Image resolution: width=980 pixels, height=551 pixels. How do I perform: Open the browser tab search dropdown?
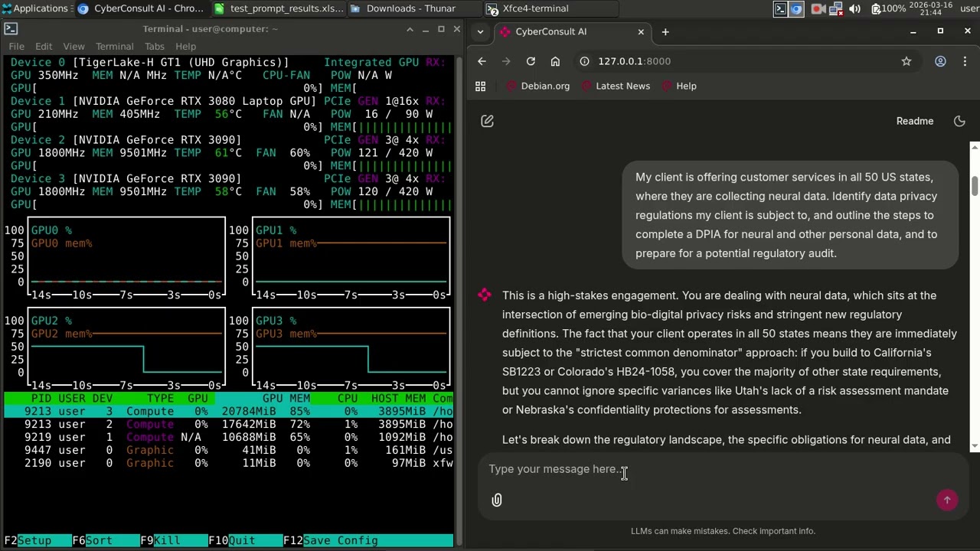tap(480, 31)
